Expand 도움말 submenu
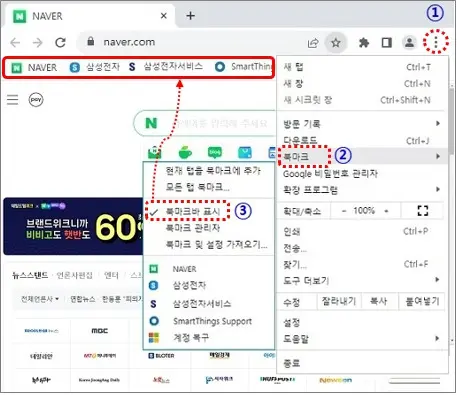 [x=362, y=339]
